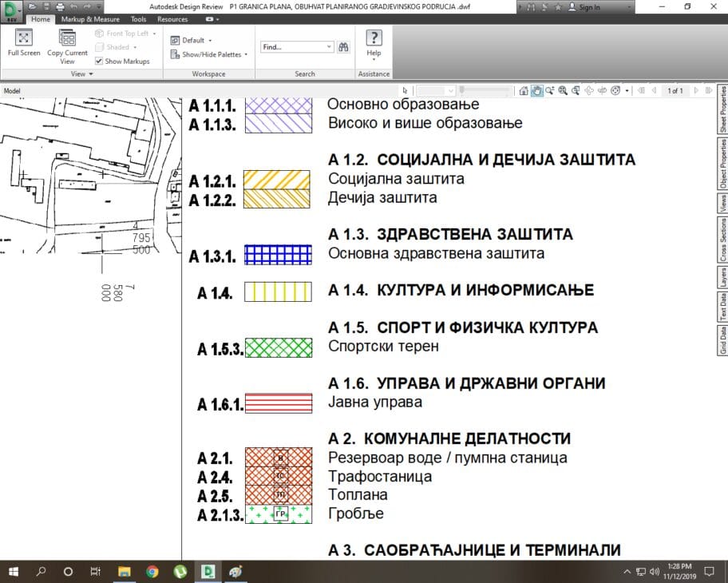Open the Show/Hide Palettes dropdown

click(209, 54)
